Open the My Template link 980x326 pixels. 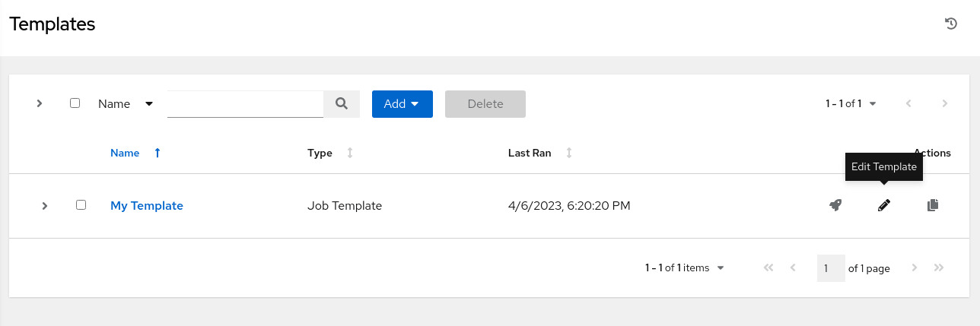(147, 205)
